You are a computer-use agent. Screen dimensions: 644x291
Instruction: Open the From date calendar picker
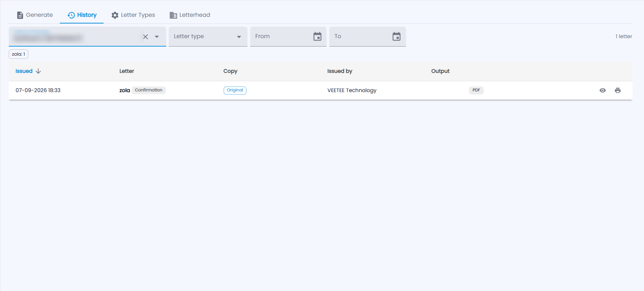click(317, 36)
